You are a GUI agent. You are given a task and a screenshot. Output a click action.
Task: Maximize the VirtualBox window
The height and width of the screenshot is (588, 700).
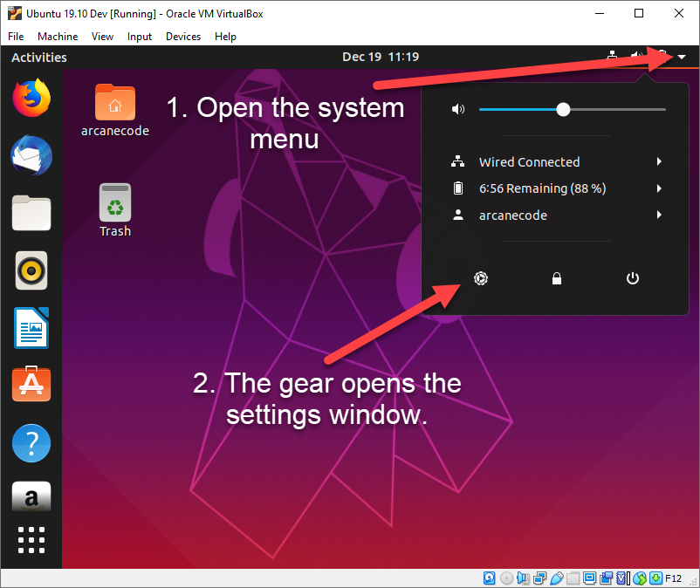639,13
